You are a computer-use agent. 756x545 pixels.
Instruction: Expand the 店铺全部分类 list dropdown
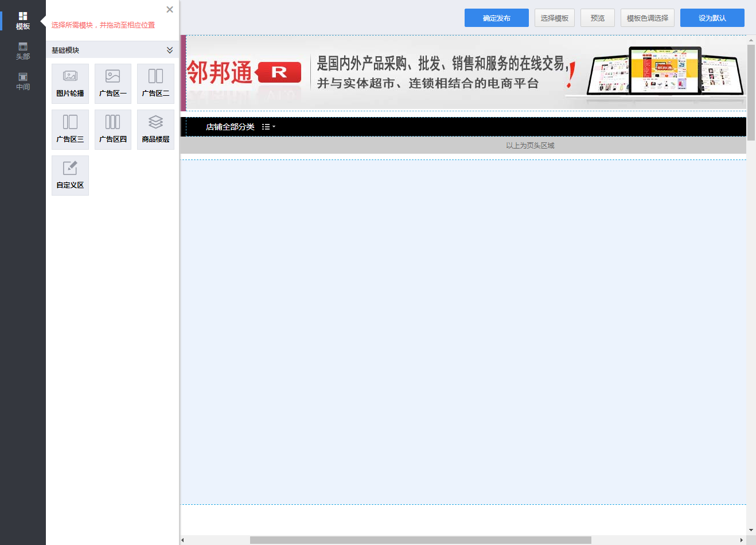click(268, 127)
